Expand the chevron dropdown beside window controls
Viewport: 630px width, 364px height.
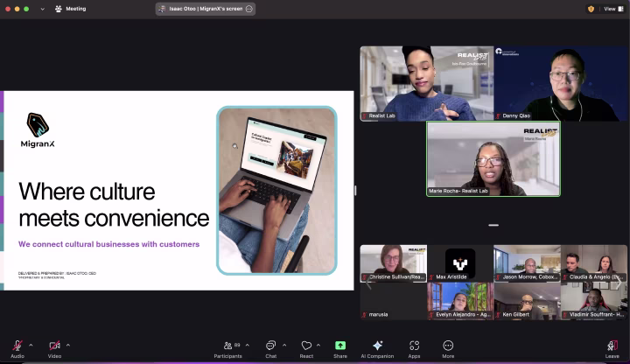click(x=43, y=9)
